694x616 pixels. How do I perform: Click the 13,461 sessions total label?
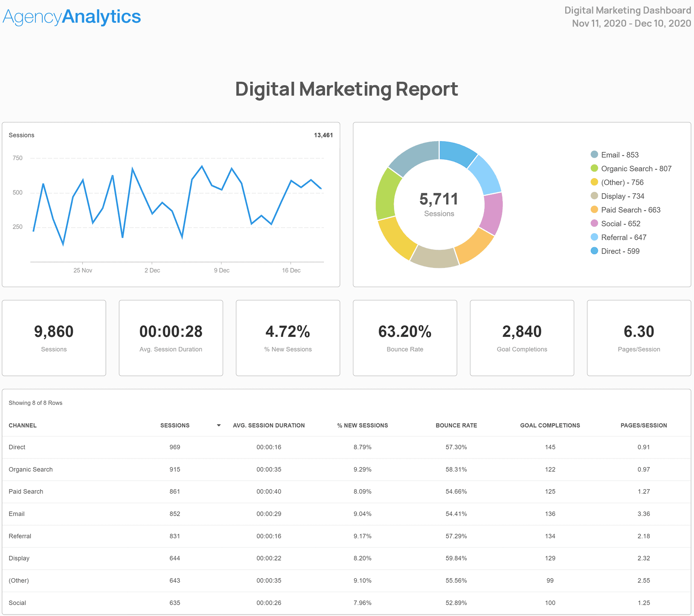pos(323,135)
